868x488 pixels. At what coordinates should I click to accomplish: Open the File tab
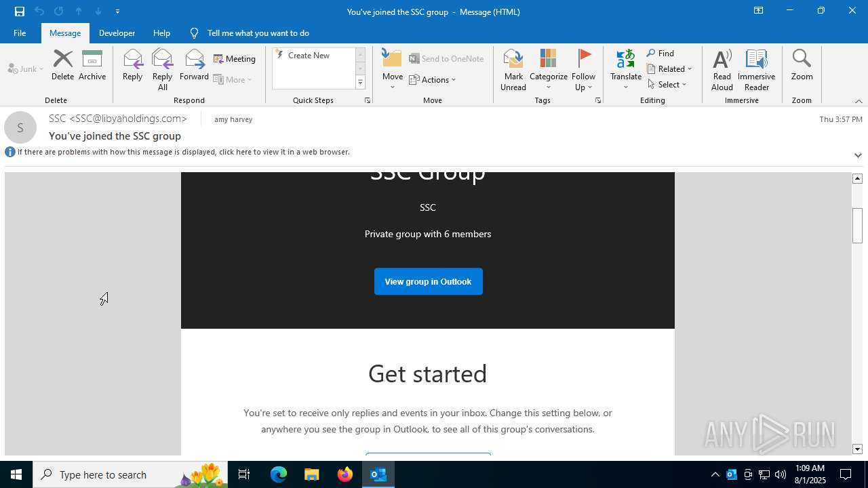tap(20, 33)
